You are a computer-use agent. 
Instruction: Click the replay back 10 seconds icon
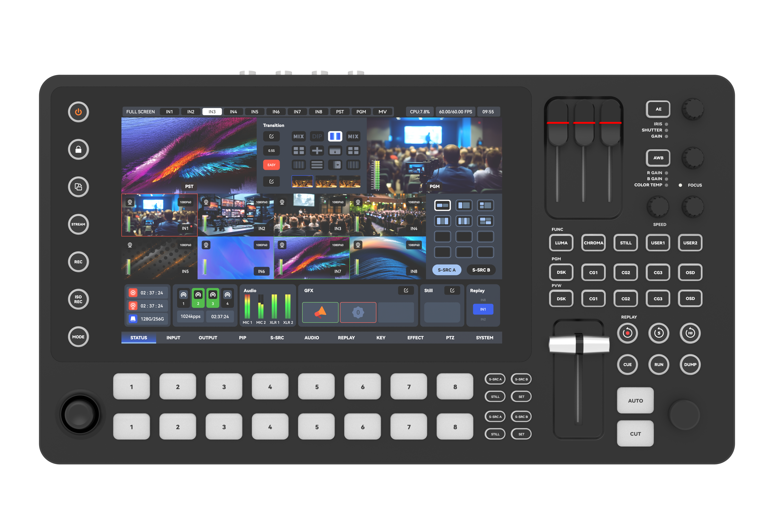click(x=690, y=333)
